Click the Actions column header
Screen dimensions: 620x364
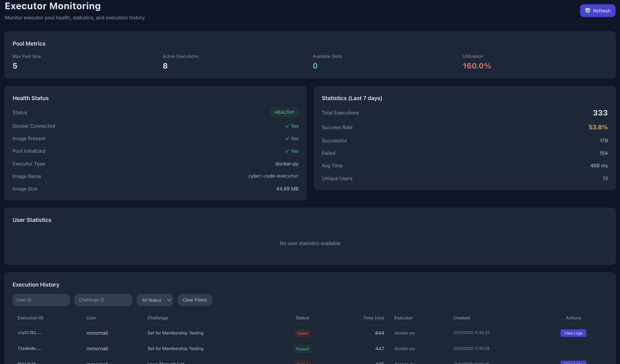tap(573, 317)
